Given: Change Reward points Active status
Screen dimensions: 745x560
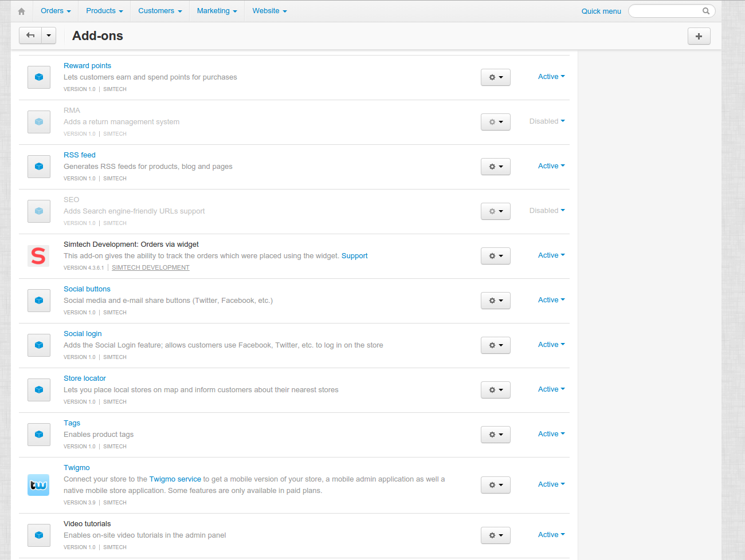Looking at the screenshot, I should (x=551, y=77).
